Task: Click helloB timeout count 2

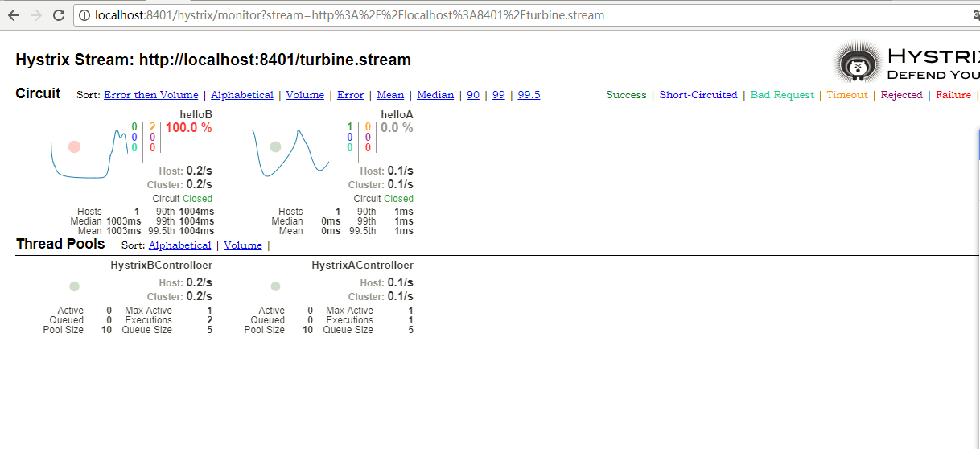Action: [152, 127]
